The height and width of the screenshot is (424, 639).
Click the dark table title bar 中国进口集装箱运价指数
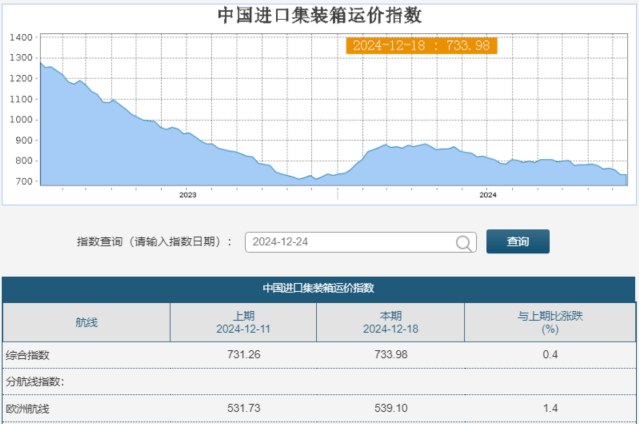pyautogui.click(x=319, y=288)
